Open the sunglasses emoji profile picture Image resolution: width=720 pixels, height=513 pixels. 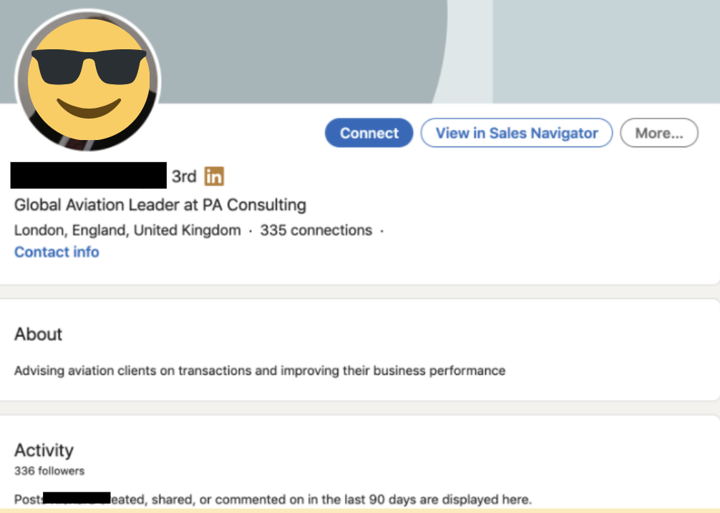click(88, 80)
